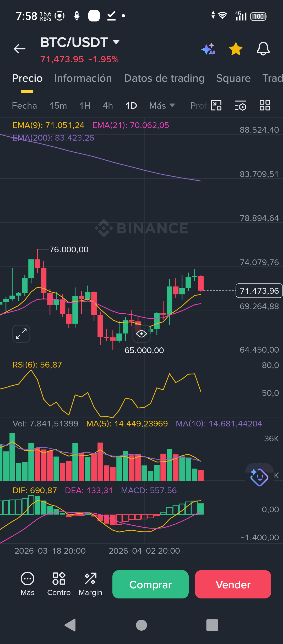Tap the EMA(21) indicator label

131,125
